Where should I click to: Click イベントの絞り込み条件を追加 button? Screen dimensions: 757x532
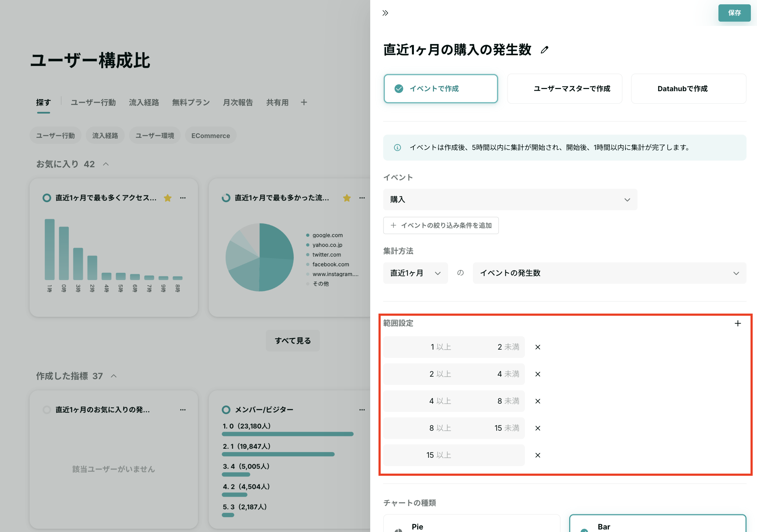click(x=441, y=225)
